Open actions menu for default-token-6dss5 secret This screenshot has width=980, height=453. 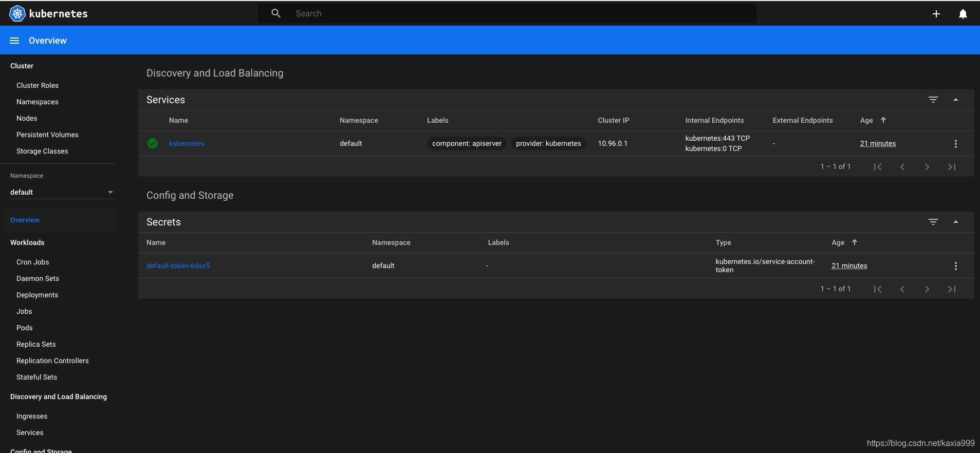[956, 266]
